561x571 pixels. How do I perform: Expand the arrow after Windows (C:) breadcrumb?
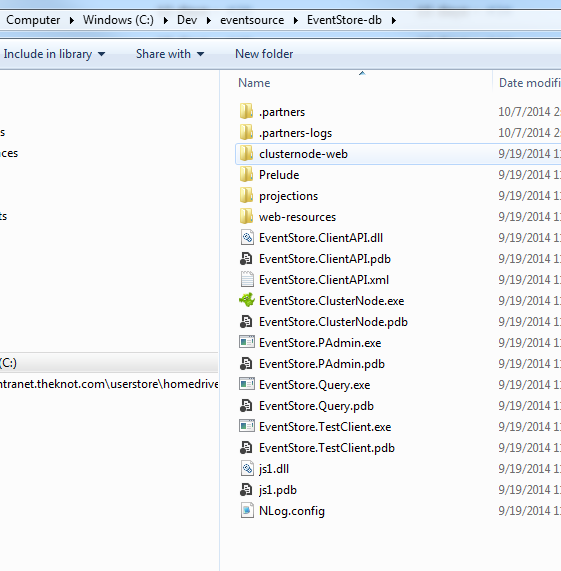166,20
